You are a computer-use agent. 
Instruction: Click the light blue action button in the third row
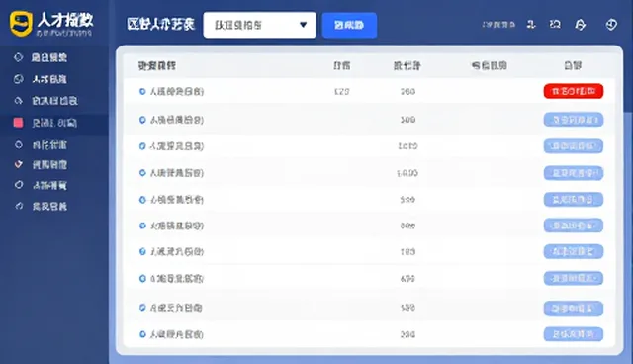coord(574,146)
